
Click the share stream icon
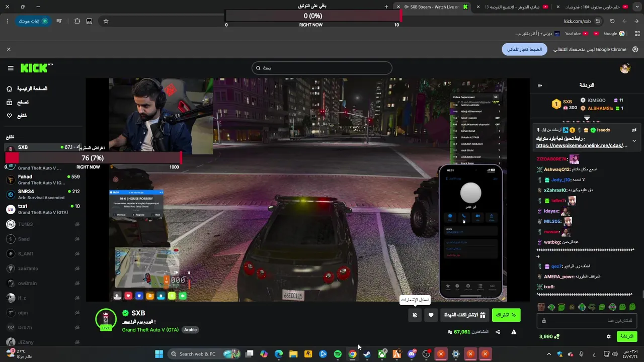pyautogui.click(x=498, y=332)
